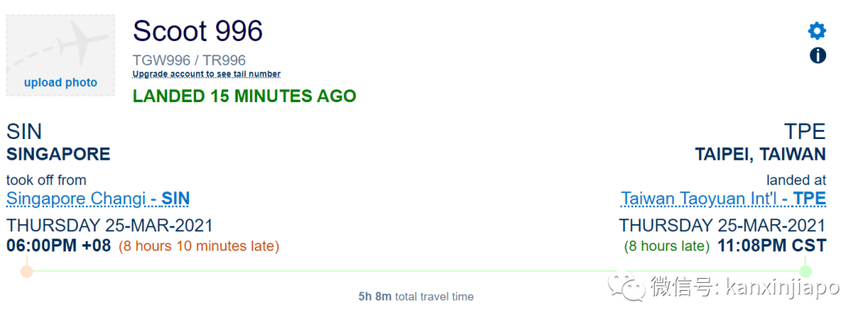Screen dimensions: 868x327
Task: Click the 06:00PM +08 departure time
Action: click(x=59, y=246)
